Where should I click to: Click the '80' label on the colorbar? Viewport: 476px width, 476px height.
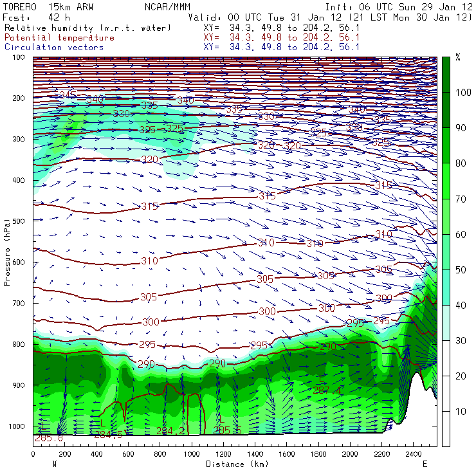460,163
